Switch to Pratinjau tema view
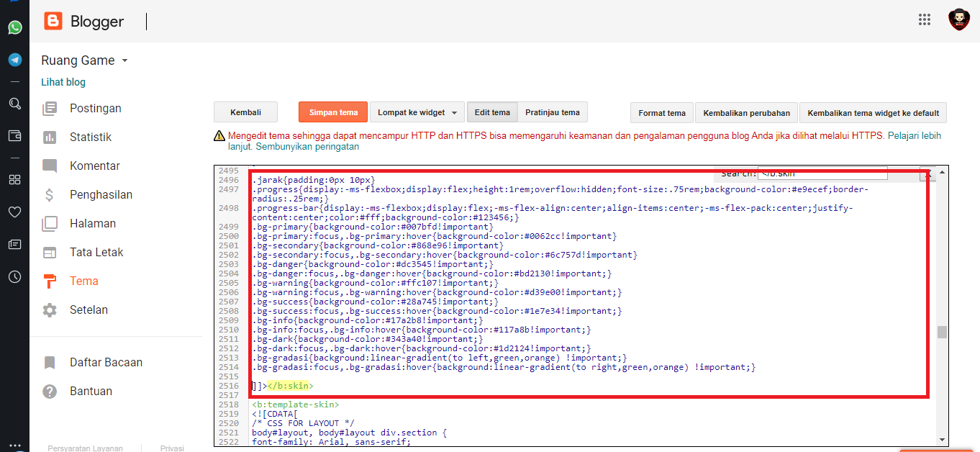The height and width of the screenshot is (452, 980). coord(552,112)
